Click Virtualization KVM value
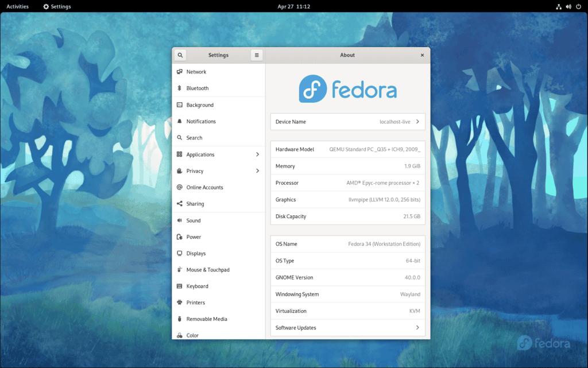The height and width of the screenshot is (368, 588). tap(415, 311)
